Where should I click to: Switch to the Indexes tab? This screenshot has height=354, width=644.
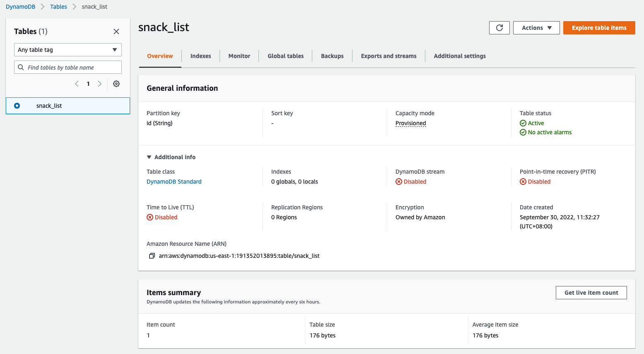pyautogui.click(x=200, y=56)
